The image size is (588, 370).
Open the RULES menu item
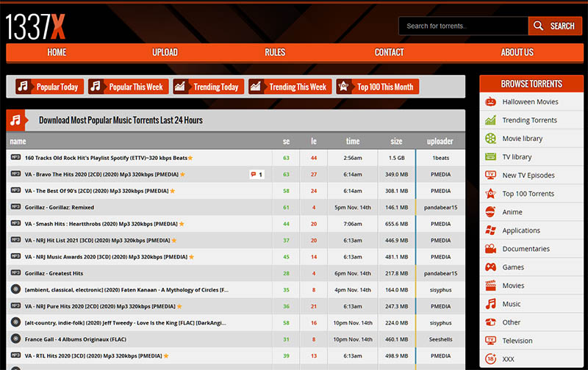pyautogui.click(x=275, y=52)
